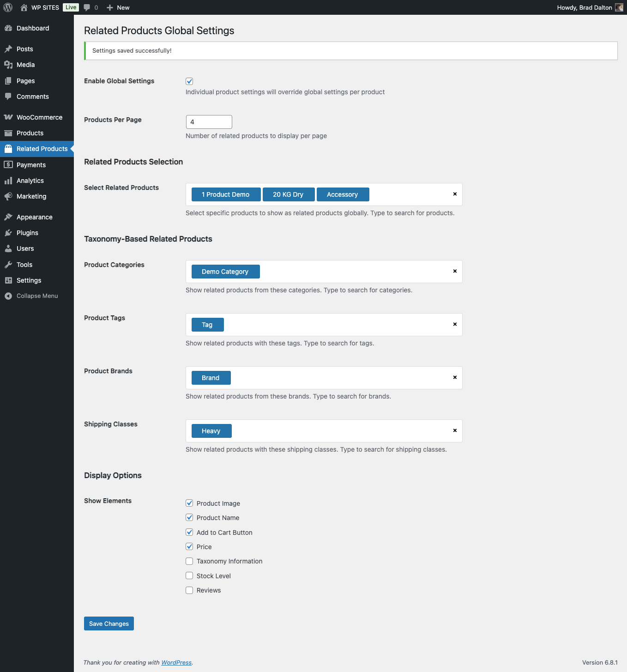This screenshot has height=672, width=627.
Task: Open the Product Categories select field
Action: (356, 272)
